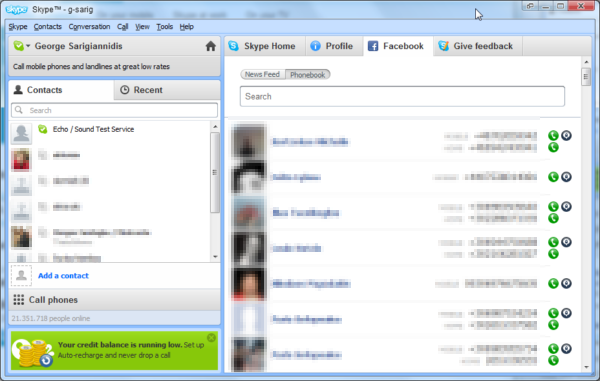Screen dimensions: 600x381
Task: Open the Tools menu
Action: (165, 27)
